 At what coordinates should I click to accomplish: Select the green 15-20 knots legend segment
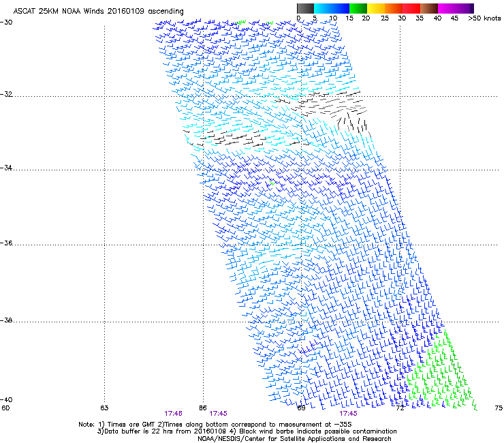[358, 8]
